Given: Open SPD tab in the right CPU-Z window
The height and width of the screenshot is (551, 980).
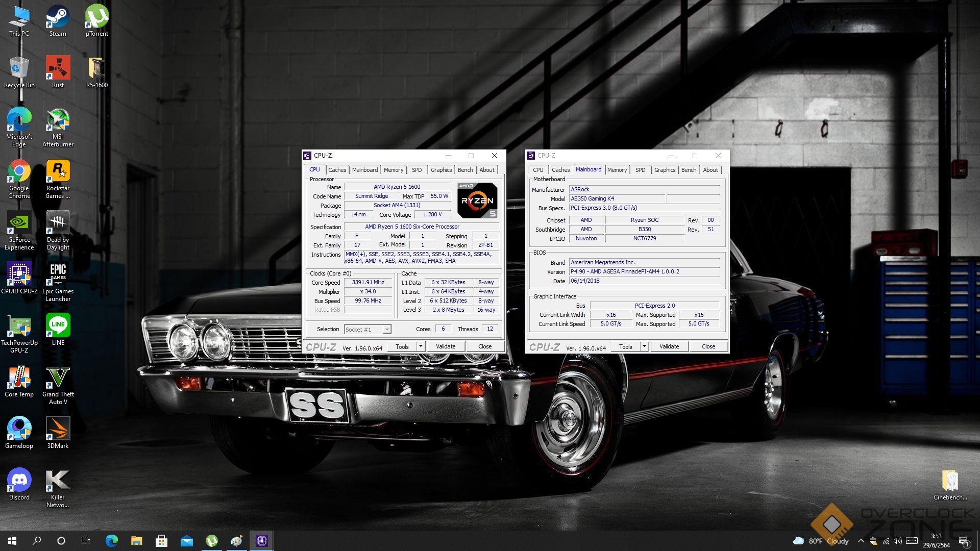Looking at the screenshot, I should 640,170.
